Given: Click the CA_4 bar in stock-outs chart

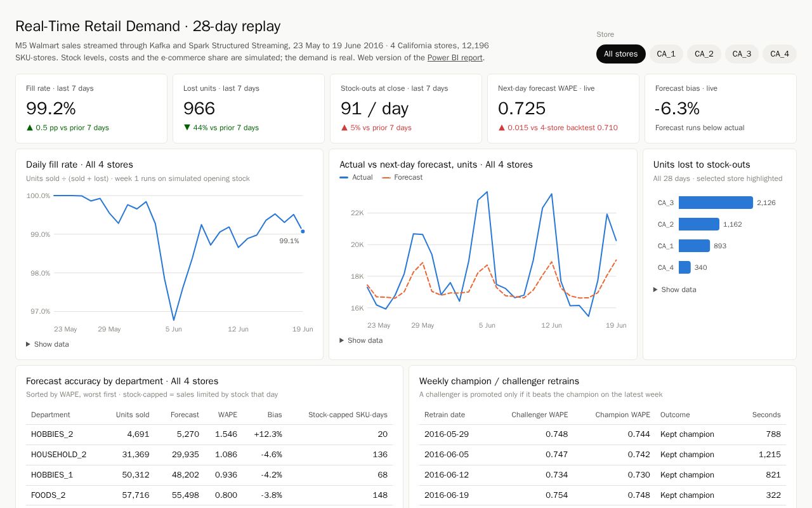Looking at the screenshot, I should (x=684, y=267).
